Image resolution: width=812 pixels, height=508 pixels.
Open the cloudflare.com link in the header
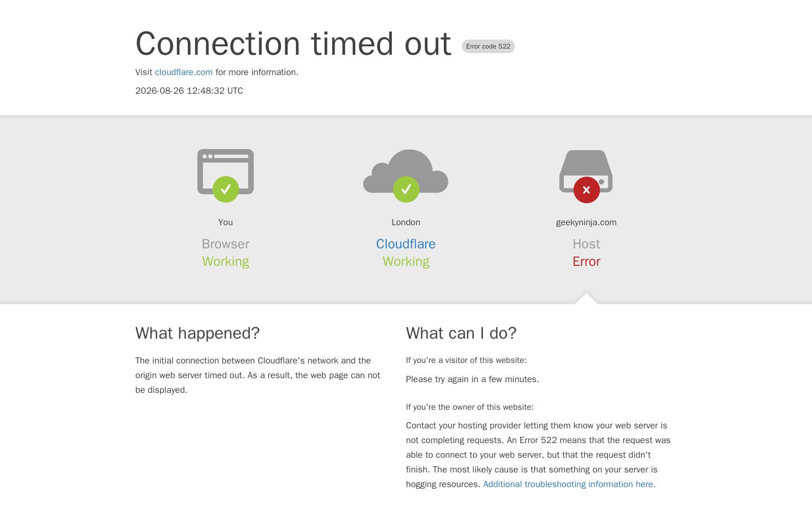[184, 72]
